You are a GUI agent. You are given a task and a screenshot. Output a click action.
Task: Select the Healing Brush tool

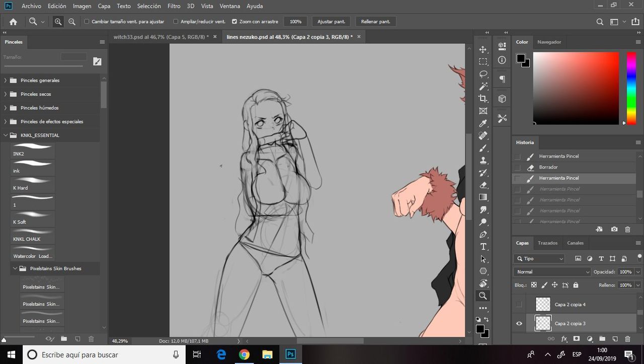click(483, 135)
